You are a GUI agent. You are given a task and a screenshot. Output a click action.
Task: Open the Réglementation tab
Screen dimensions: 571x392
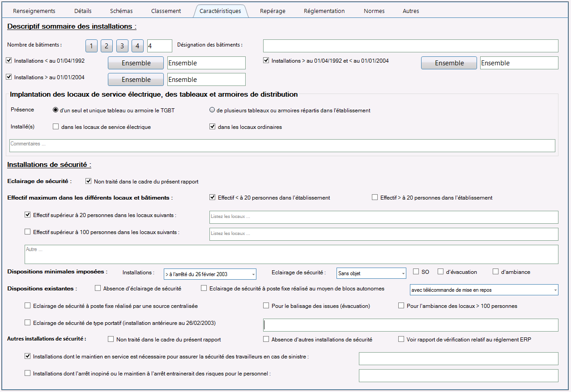(x=324, y=11)
